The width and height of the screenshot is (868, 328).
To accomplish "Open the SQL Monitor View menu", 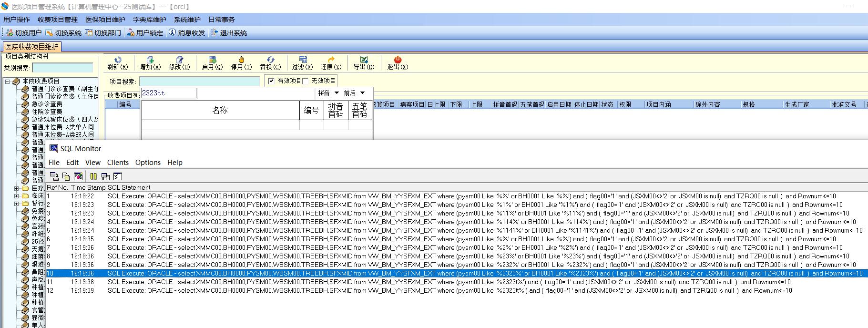I will (x=93, y=163).
